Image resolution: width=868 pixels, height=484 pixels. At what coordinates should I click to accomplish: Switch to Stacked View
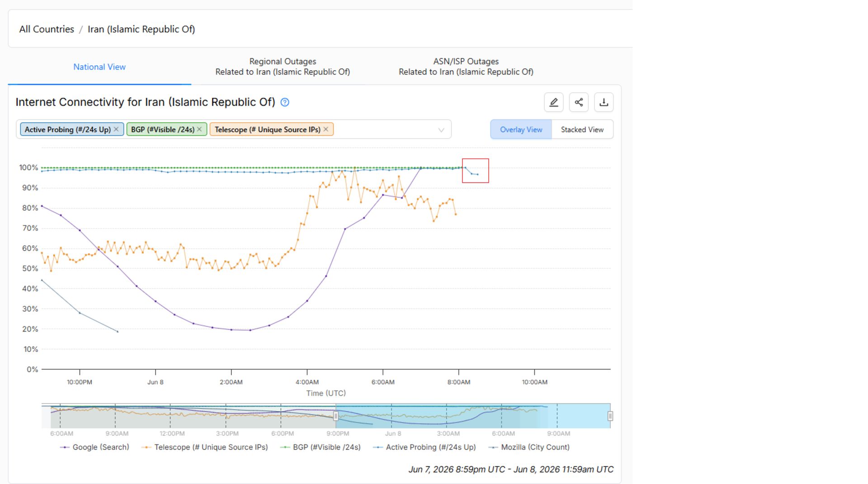click(582, 129)
